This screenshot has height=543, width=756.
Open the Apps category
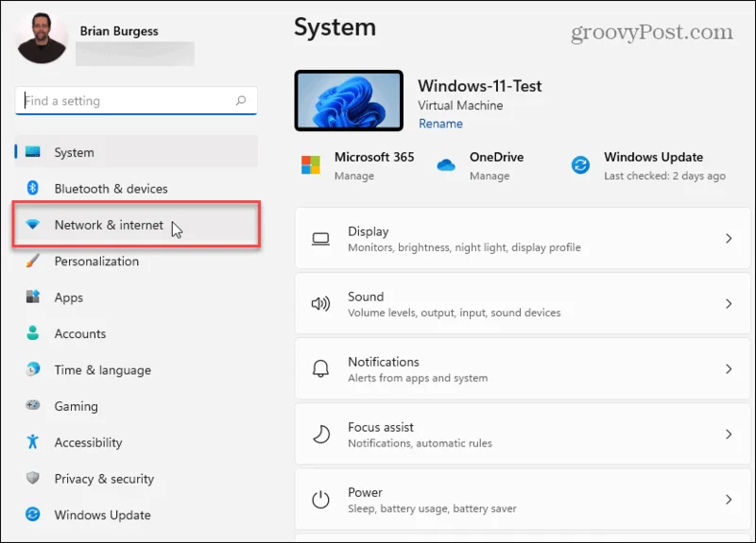click(136, 297)
